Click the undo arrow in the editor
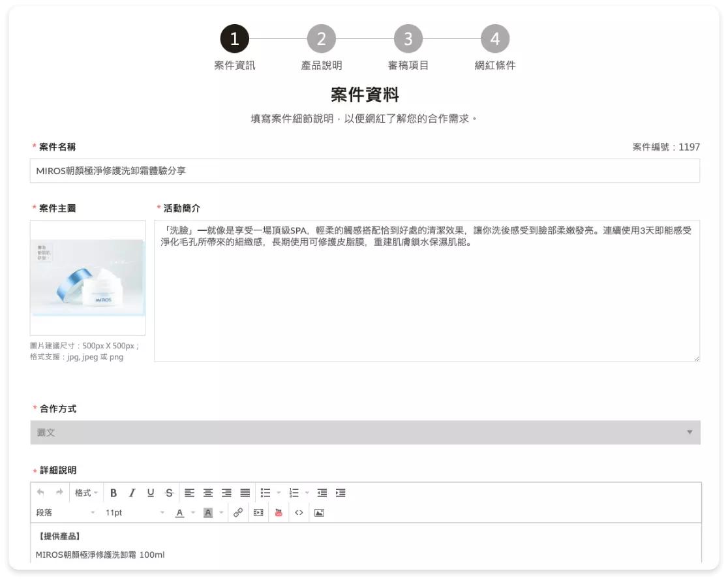 tap(39, 493)
